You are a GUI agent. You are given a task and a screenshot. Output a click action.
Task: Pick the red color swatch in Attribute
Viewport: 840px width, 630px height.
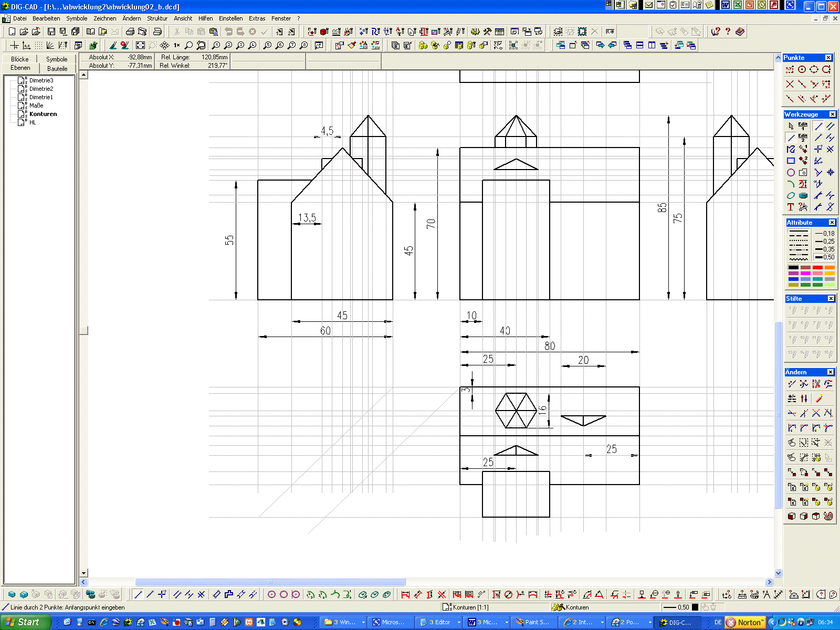click(x=817, y=268)
